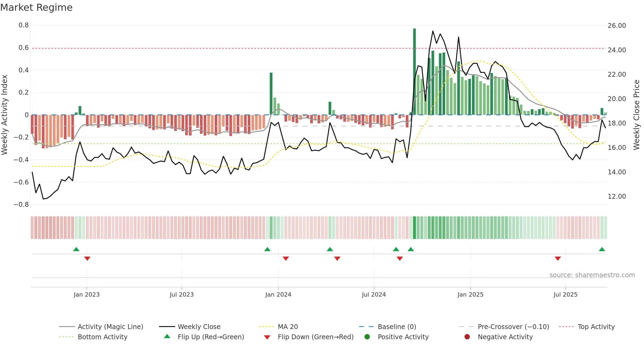This screenshot has width=644, height=362.
Task: Click Flip Down red triangle in legend
Action: click(x=267, y=337)
